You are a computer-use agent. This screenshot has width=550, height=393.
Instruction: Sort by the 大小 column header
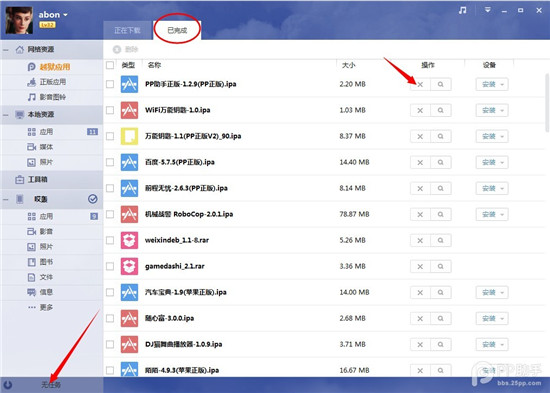pos(349,65)
